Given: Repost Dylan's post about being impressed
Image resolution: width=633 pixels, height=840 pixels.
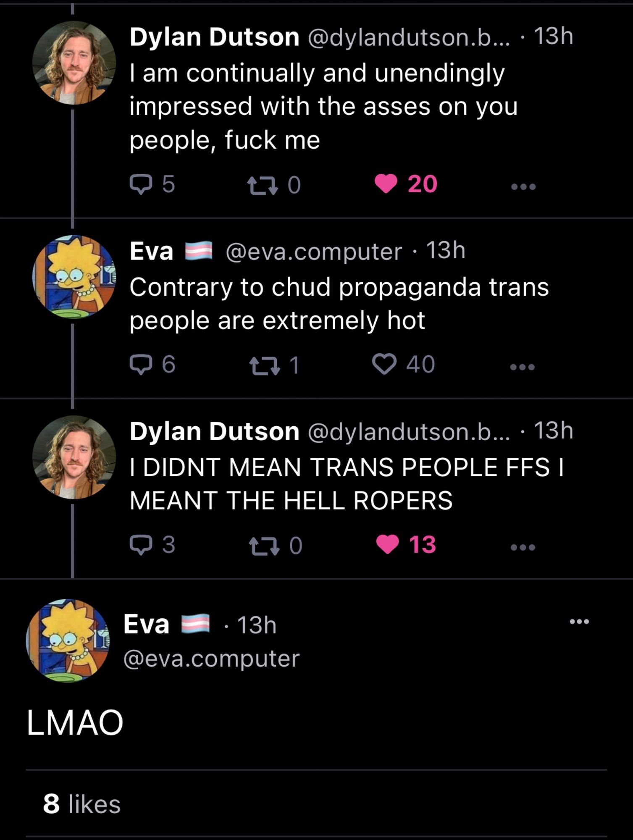Looking at the screenshot, I should pos(274,185).
